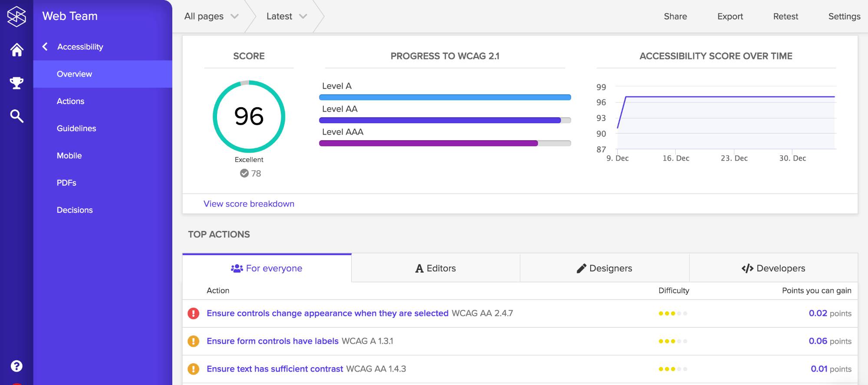The width and height of the screenshot is (868, 385).
Task: Switch to the Developers tab
Action: 773,268
